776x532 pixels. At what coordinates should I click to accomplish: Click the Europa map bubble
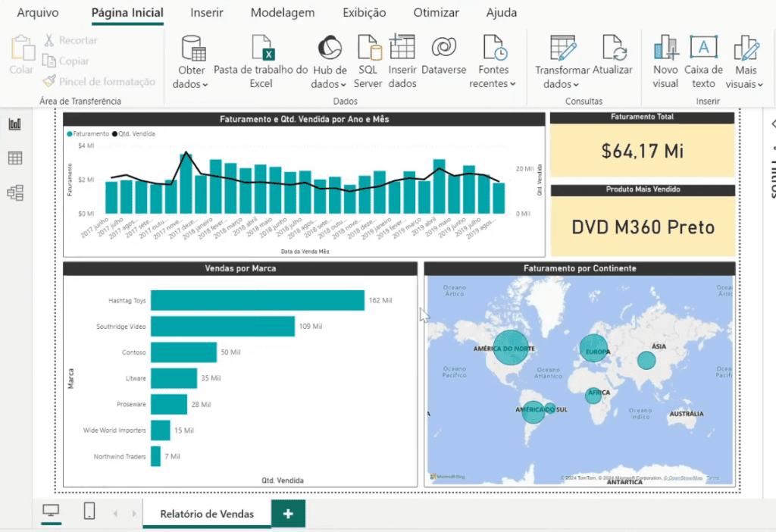(594, 349)
